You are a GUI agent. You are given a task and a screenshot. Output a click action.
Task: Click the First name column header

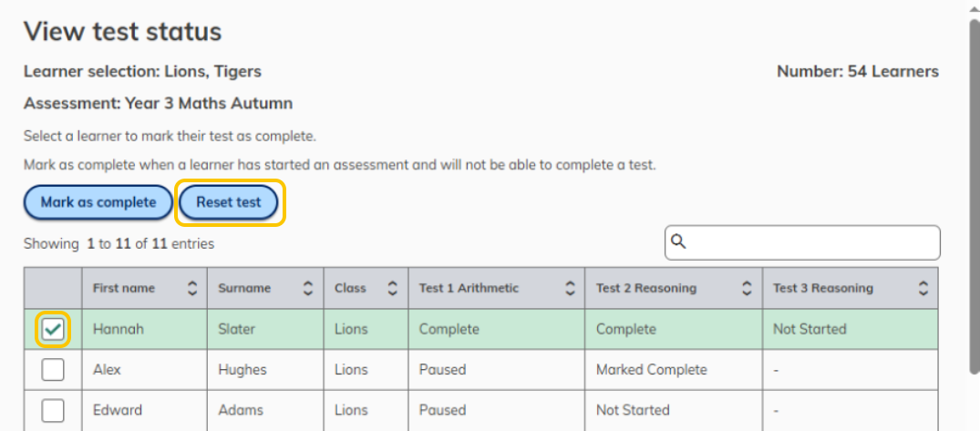tap(144, 288)
